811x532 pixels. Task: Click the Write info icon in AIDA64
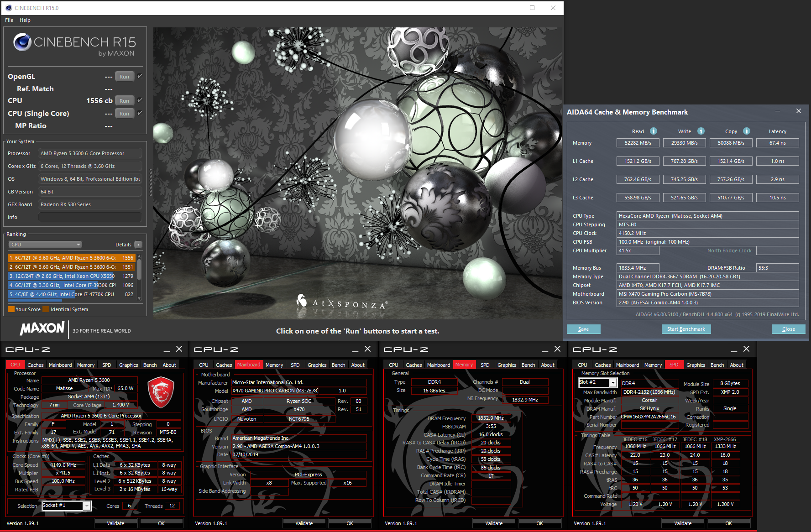[701, 131]
